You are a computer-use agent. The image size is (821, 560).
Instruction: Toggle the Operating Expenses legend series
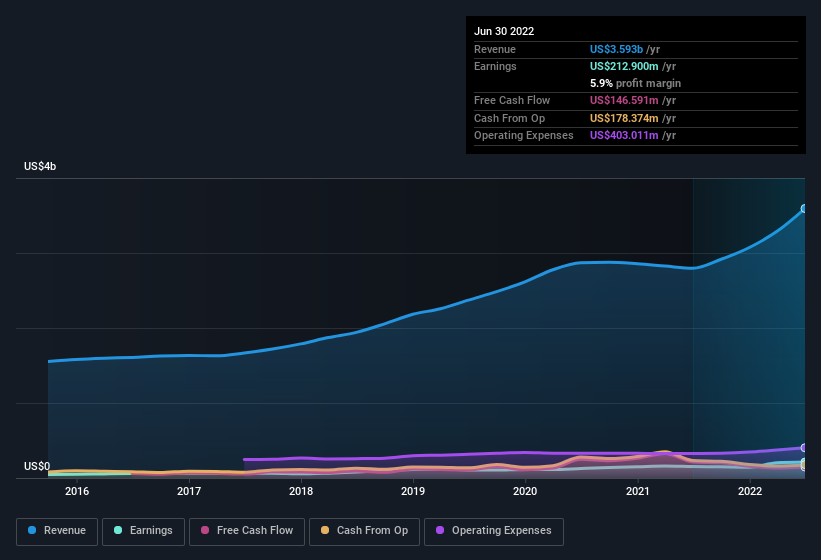[x=494, y=531]
